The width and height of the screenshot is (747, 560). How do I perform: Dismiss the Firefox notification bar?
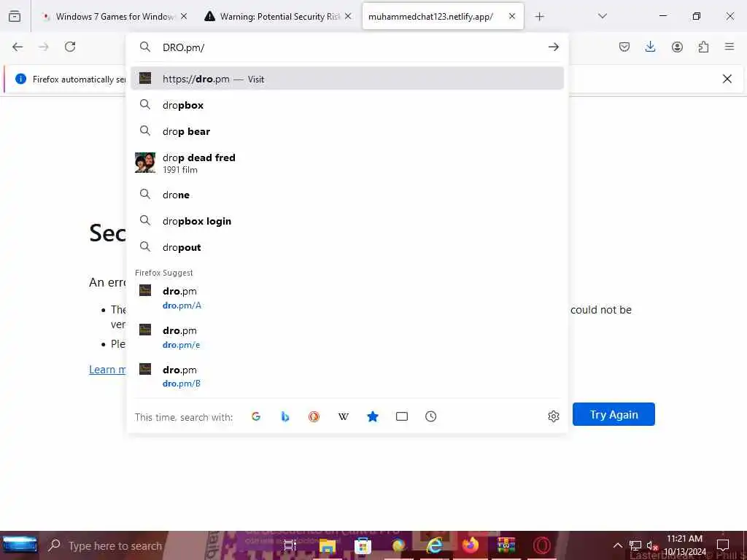click(727, 79)
